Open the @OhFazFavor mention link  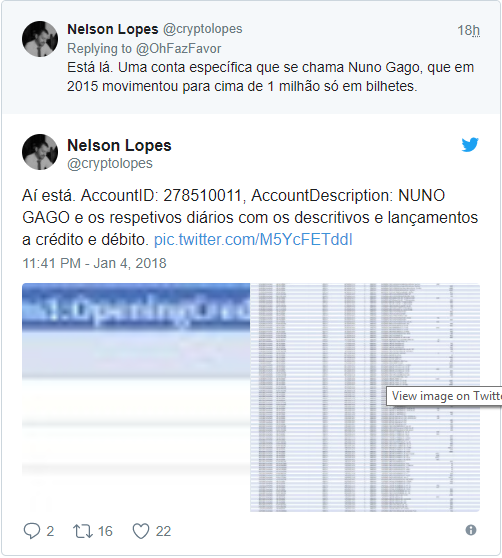pyautogui.click(x=179, y=49)
